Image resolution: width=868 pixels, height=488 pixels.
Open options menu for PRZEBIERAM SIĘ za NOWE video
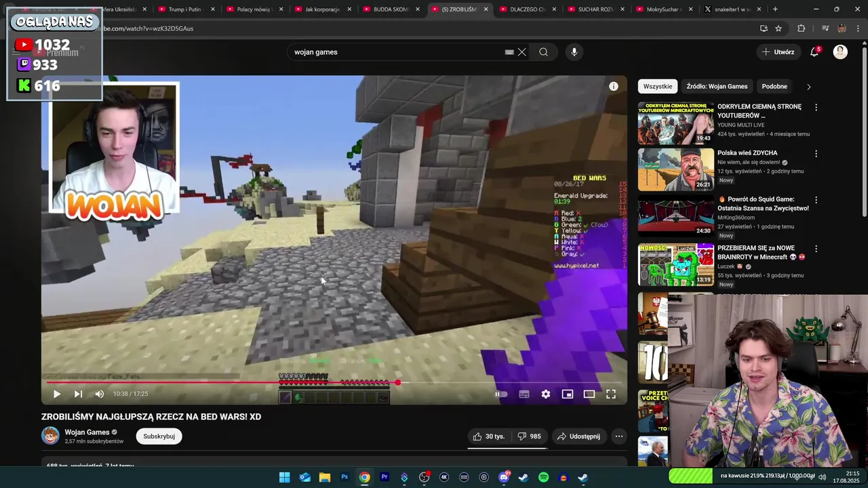pyautogui.click(x=816, y=249)
